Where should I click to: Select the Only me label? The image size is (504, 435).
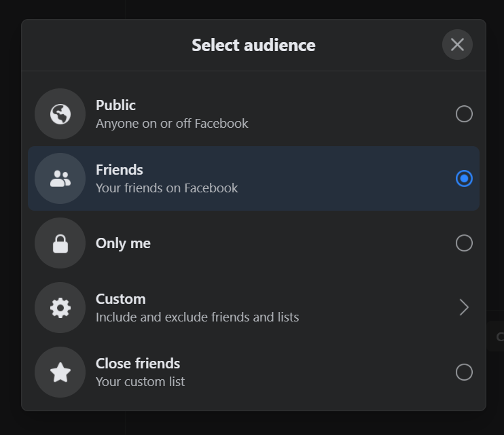[x=123, y=243]
